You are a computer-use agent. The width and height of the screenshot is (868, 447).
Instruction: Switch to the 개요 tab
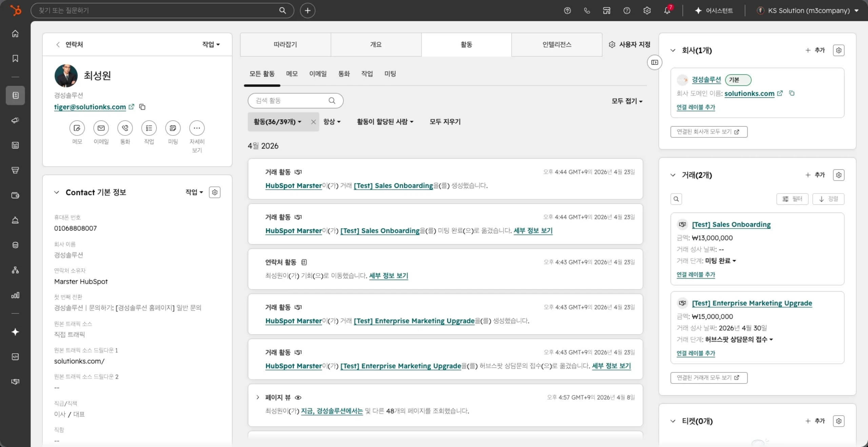pos(376,44)
